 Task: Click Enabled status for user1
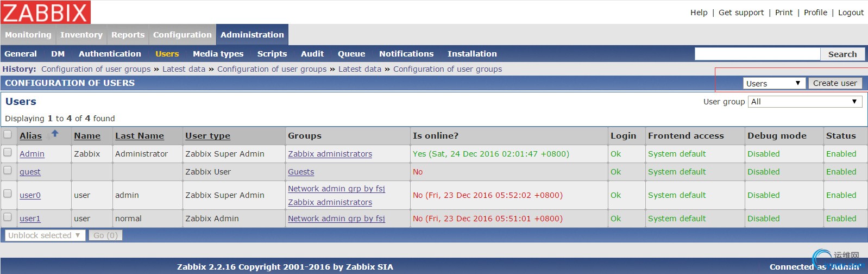[841, 219]
